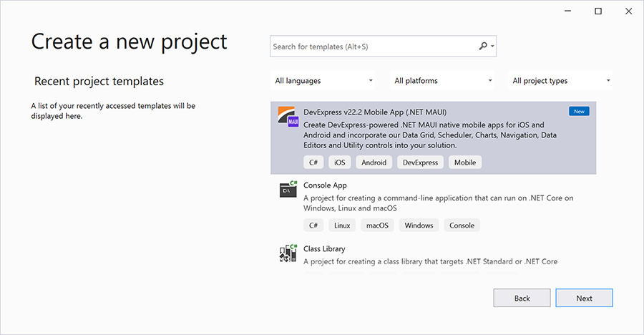Viewport: 644px width, 335px height.
Task: Click the Class Library description text
Action: click(x=431, y=261)
